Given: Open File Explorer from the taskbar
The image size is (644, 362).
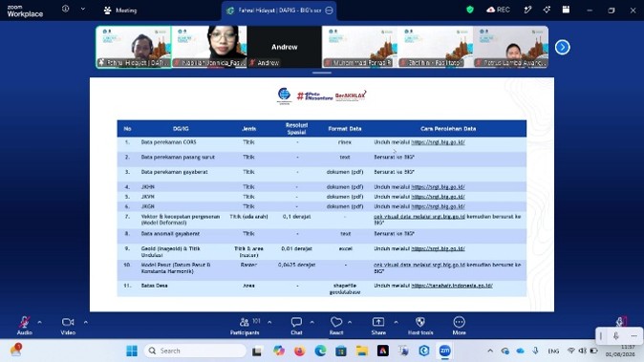Looking at the screenshot, I should pos(362,351).
